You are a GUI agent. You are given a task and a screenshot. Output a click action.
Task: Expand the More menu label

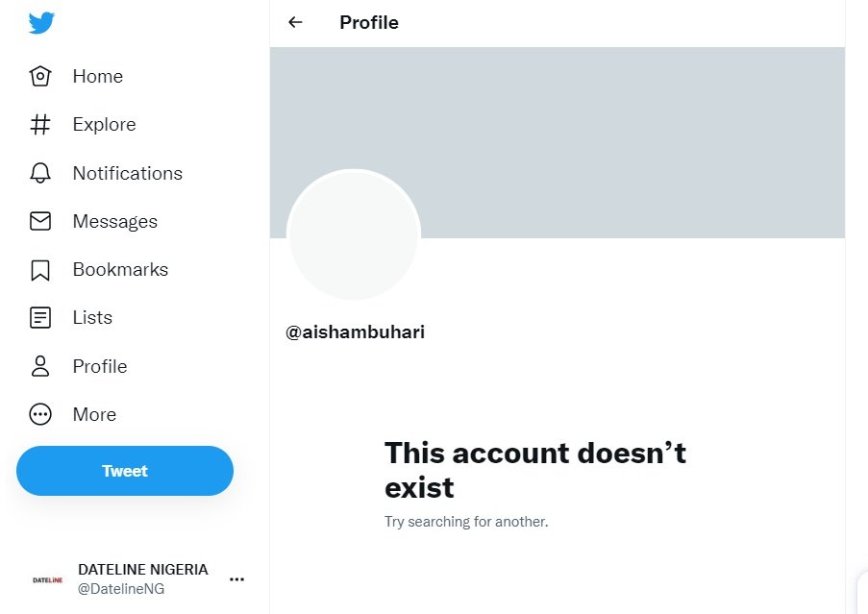[x=94, y=414]
